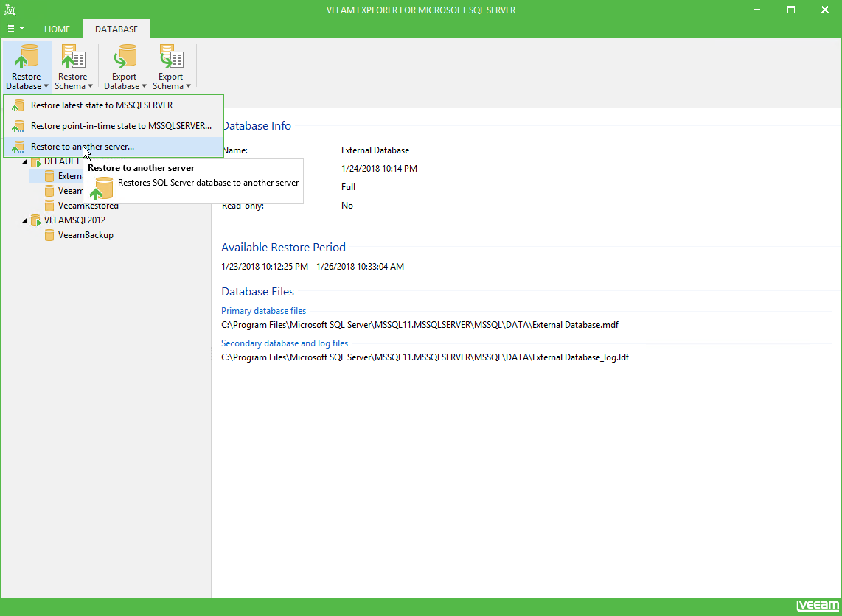Click the available restore period date range
Image resolution: width=842 pixels, height=616 pixels.
313,266
